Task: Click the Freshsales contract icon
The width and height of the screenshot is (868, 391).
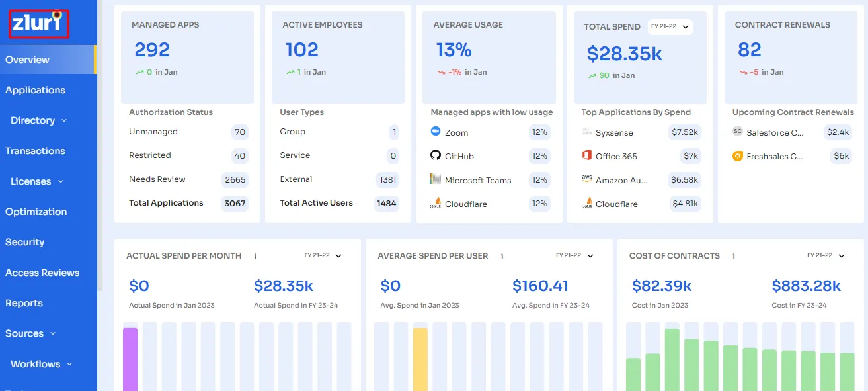Action: click(738, 156)
